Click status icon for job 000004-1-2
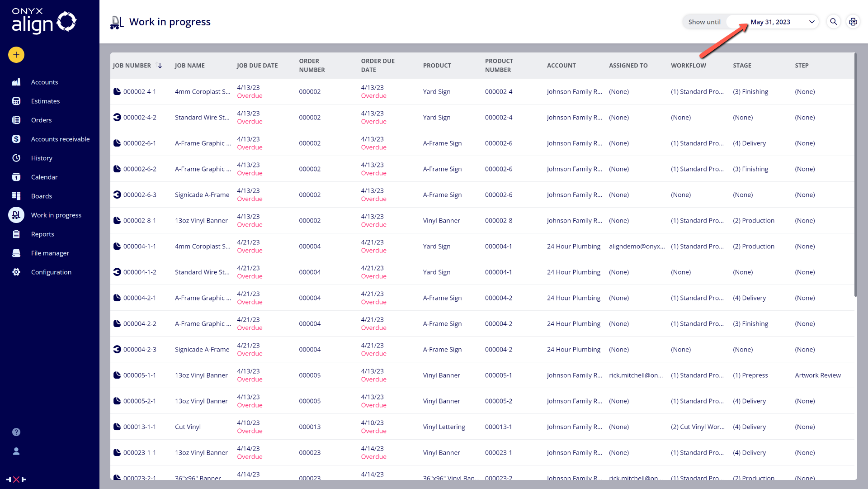The width and height of the screenshot is (868, 489). tap(117, 272)
